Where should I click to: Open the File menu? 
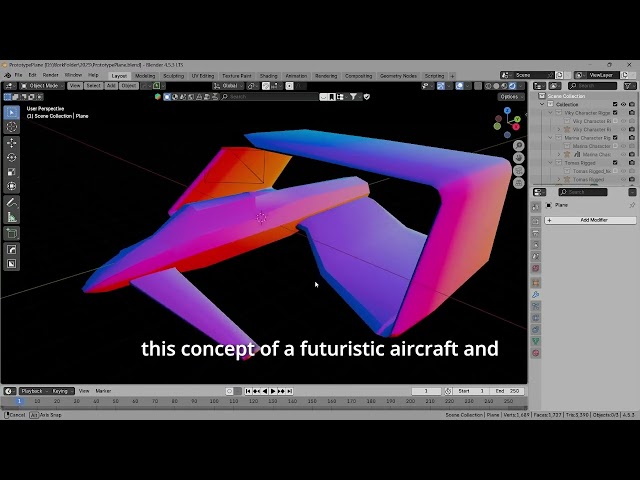[x=18, y=76]
